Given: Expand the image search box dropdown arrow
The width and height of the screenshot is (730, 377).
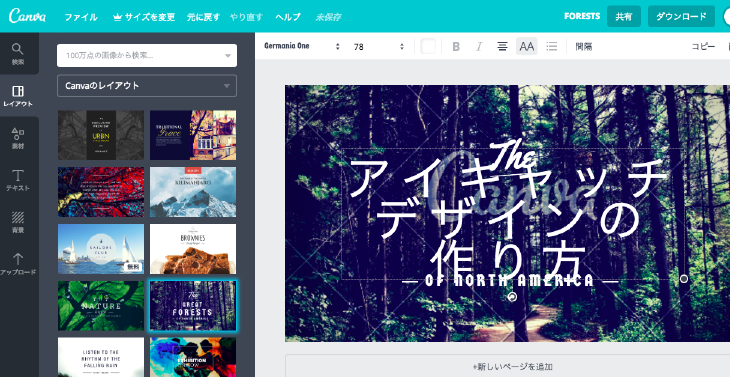Looking at the screenshot, I should [x=228, y=56].
